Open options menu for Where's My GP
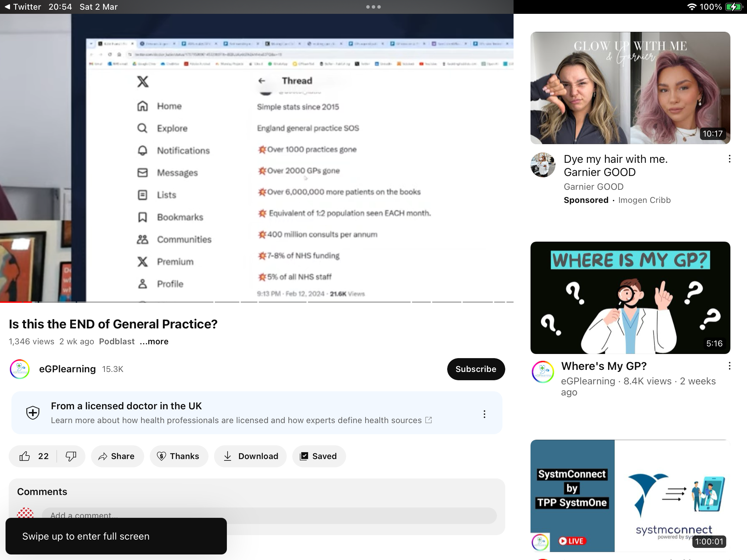 point(729,366)
